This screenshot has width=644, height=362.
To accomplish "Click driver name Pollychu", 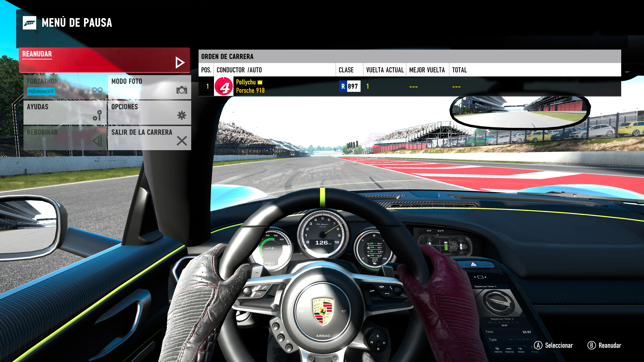I will pyautogui.click(x=246, y=82).
